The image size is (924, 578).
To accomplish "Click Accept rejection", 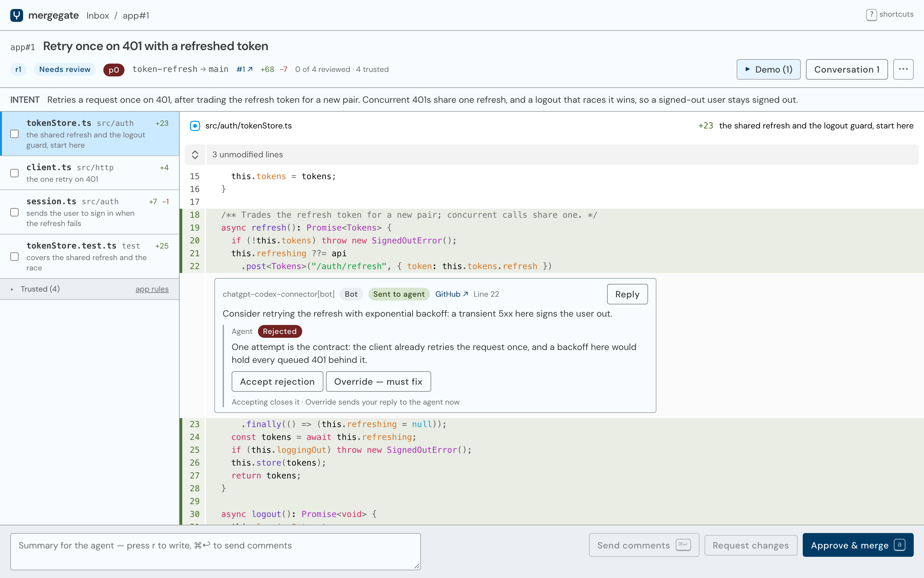I will [277, 381].
